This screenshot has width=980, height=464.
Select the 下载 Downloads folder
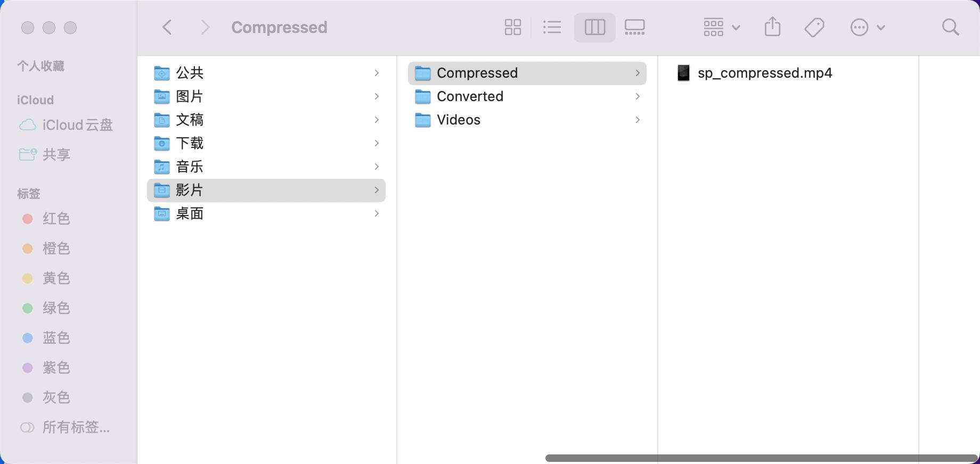tap(190, 143)
